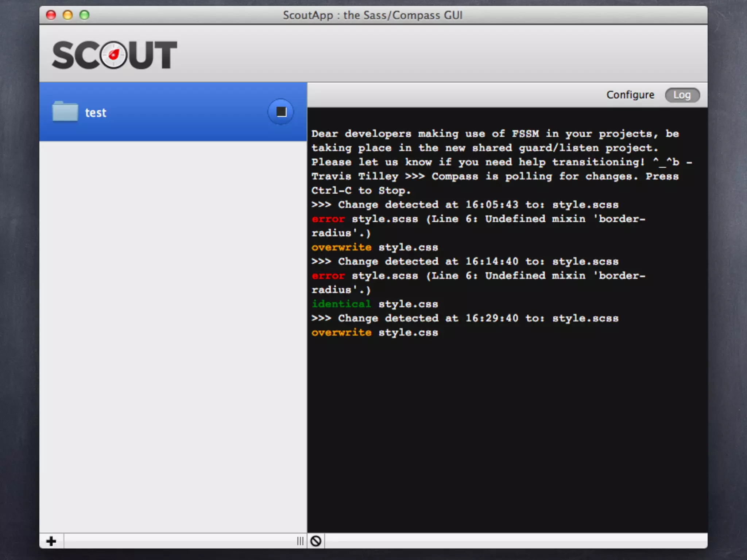Click the empty project list area

[x=173, y=328]
